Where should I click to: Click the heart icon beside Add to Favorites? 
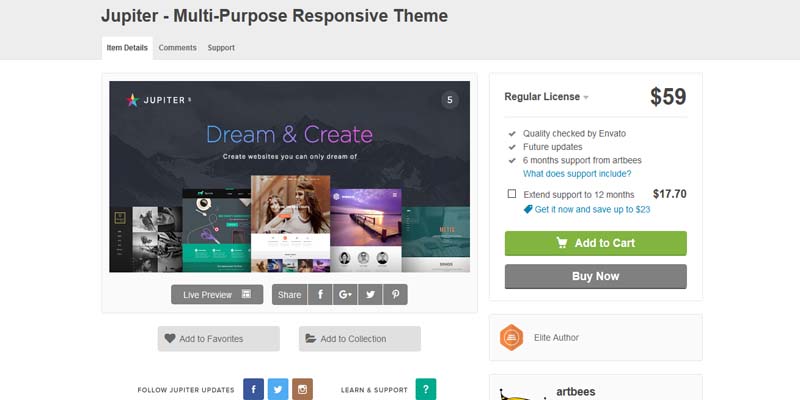(x=170, y=338)
